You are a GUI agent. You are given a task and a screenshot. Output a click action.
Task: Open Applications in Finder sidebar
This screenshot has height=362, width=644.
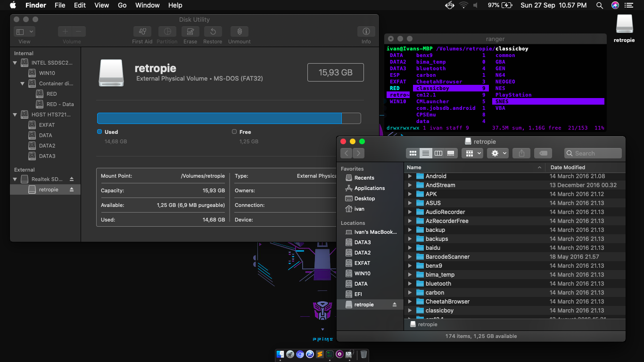click(x=370, y=188)
